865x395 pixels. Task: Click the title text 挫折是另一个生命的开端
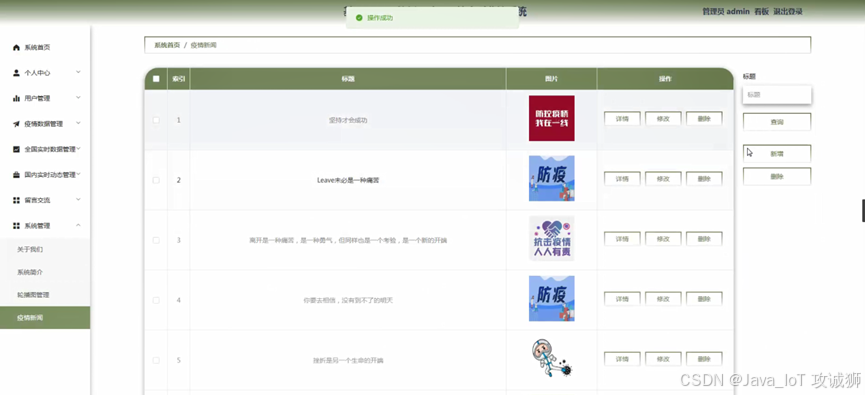[x=348, y=360]
